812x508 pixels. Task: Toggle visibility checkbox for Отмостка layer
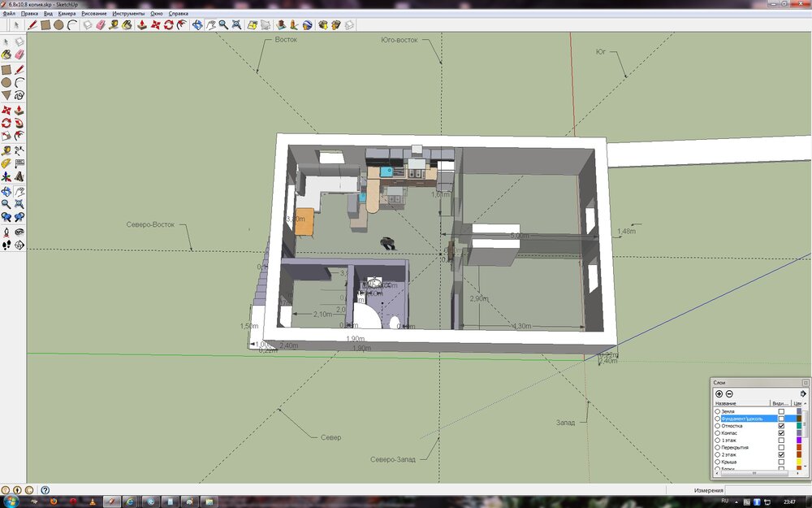pyautogui.click(x=781, y=426)
